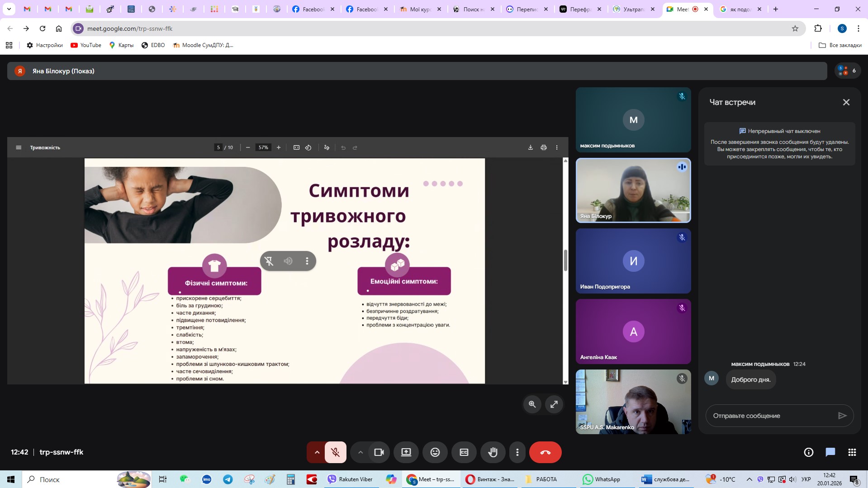Open the emoji reactions button
The height and width of the screenshot is (488, 868).
pos(435,452)
